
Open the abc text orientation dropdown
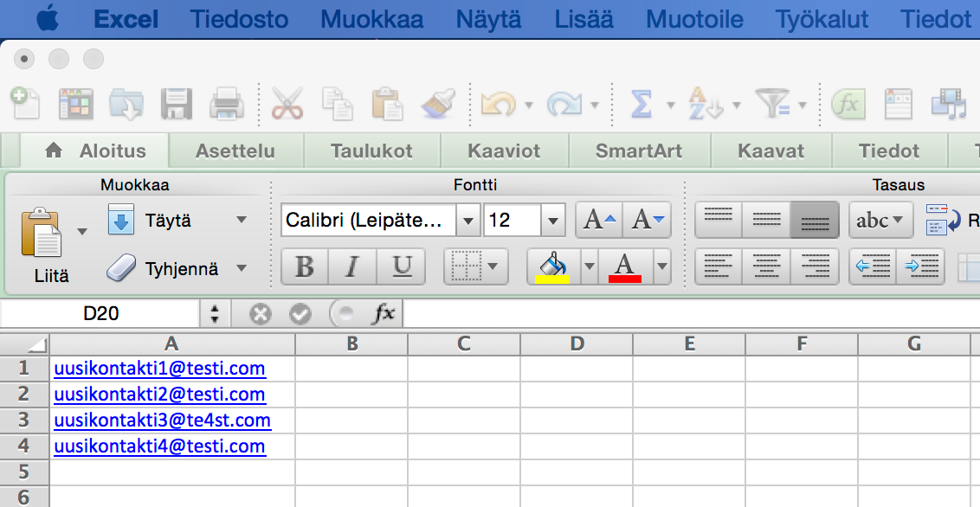pyautogui.click(x=880, y=220)
